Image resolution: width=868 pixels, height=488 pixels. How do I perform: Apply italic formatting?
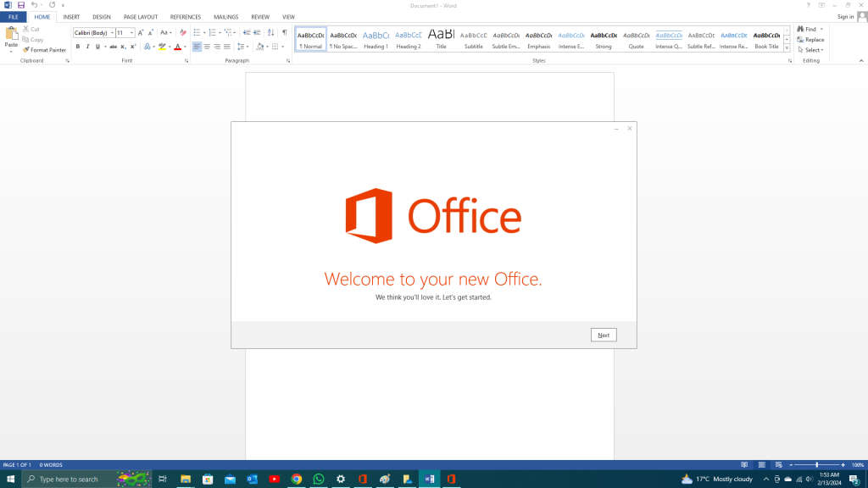coord(87,46)
